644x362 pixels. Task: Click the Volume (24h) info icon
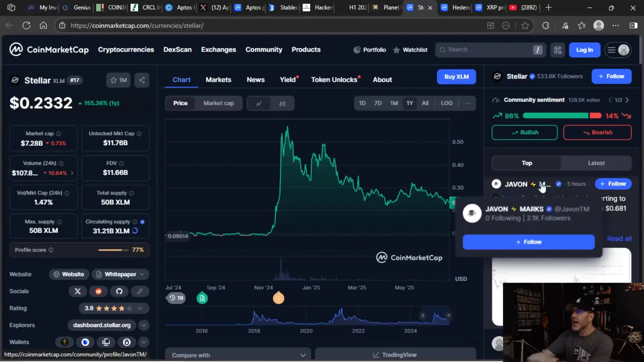tap(61, 164)
